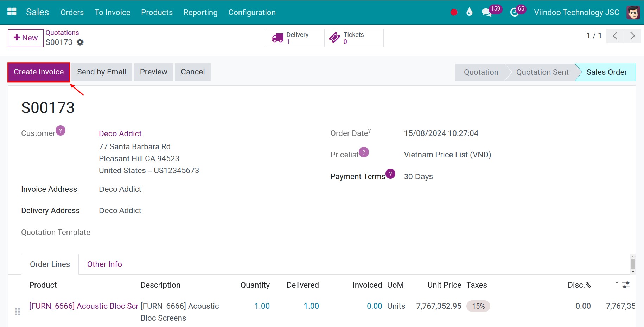
Task: Select the Quotation Sent status stage
Action: [542, 72]
